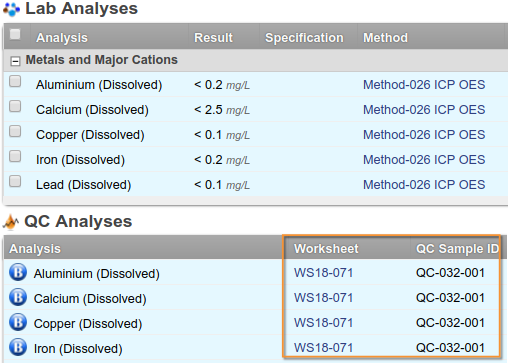The height and width of the screenshot is (363, 508).
Task: Select the Copper (Dissolved) lab analysis name
Action: pyautogui.click(x=90, y=135)
